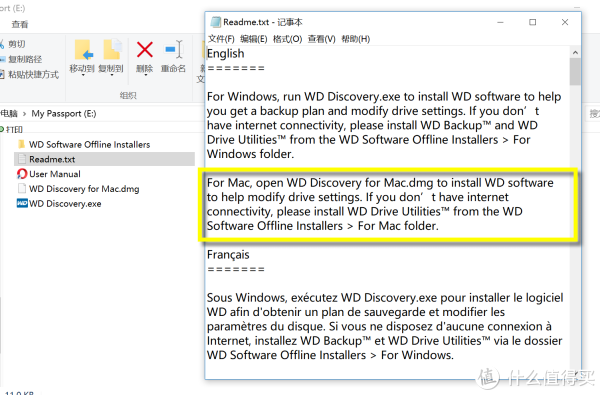The width and height of the screenshot is (600, 395).
Task: Click My Passport (E:) in address bar
Action: 64,114
